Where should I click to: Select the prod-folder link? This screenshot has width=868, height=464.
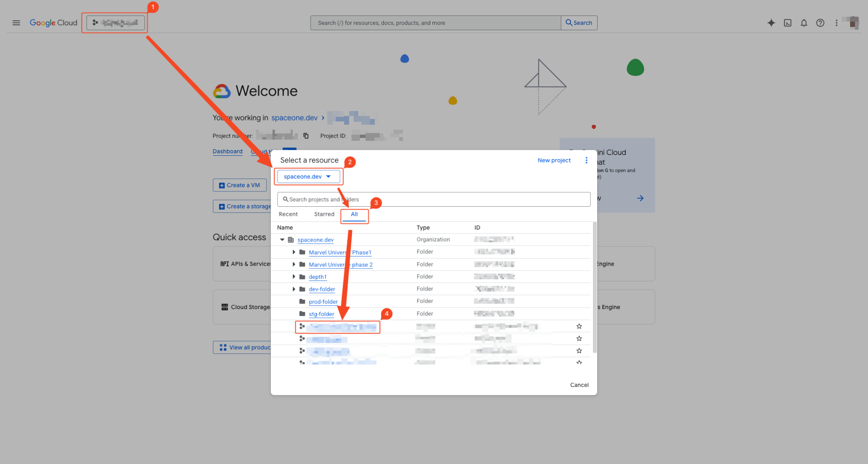point(323,302)
